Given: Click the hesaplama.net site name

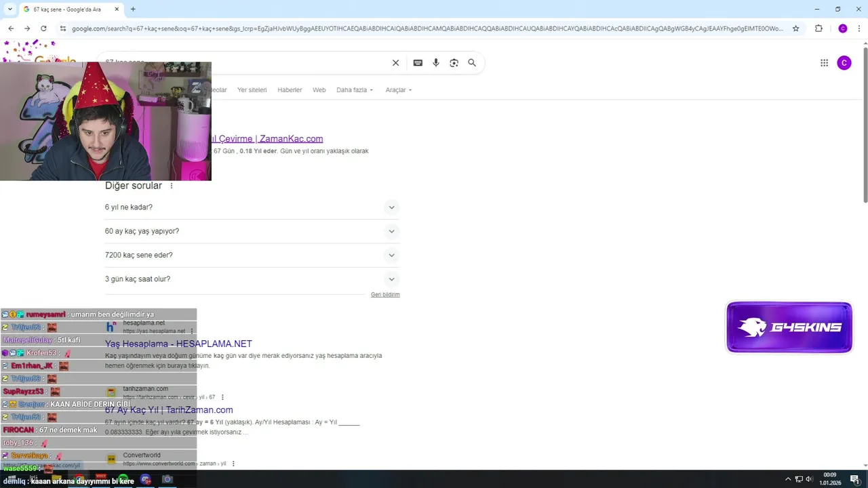Looking at the screenshot, I should tap(144, 323).
